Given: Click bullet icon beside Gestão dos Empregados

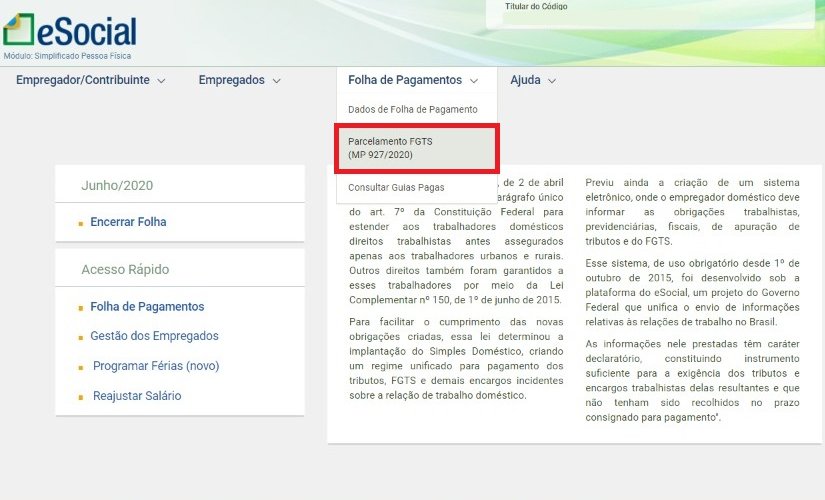Looking at the screenshot, I should (81, 338).
